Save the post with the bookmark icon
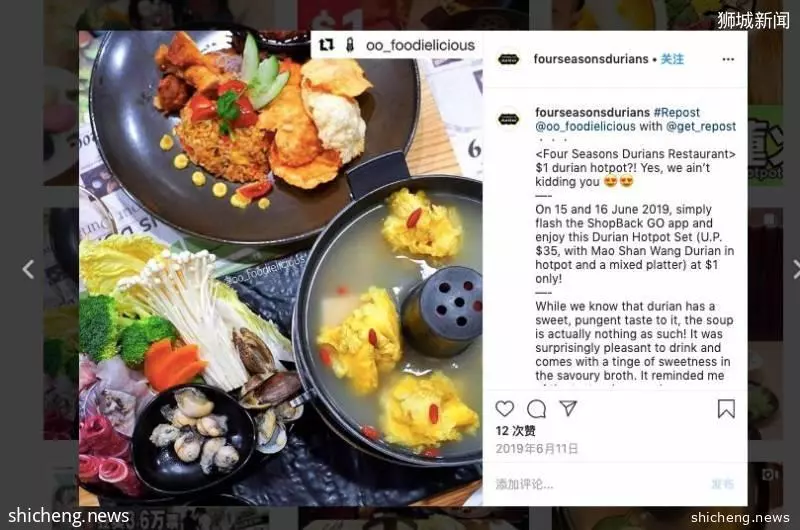This screenshot has height=530, width=800. (726, 409)
